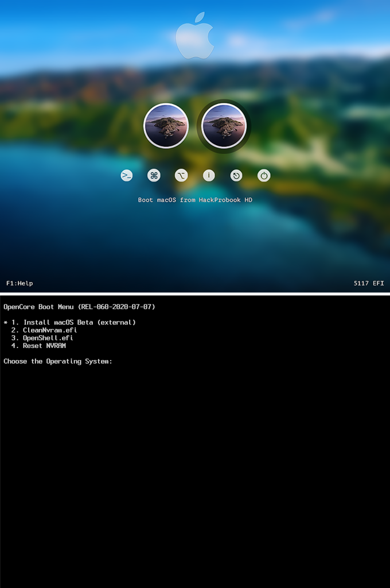
Task: Click 'Boot macOS from HackProbook HD' label
Action: point(195,200)
